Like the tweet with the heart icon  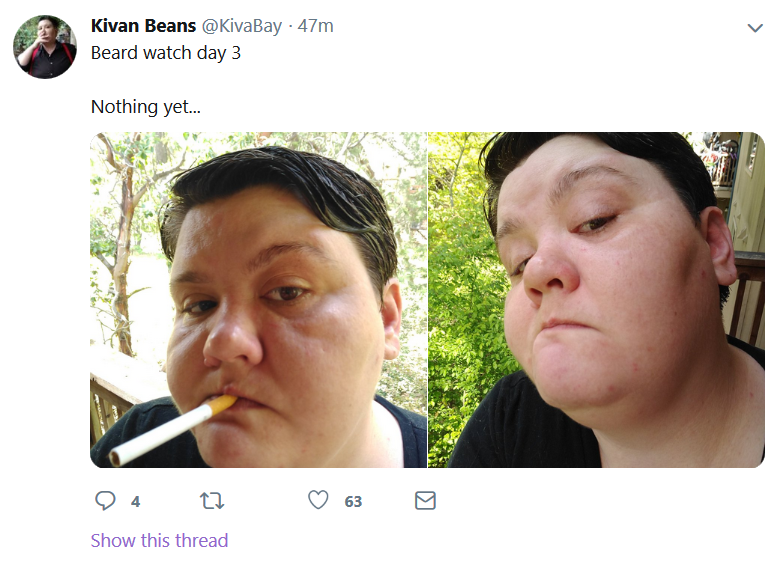318,500
